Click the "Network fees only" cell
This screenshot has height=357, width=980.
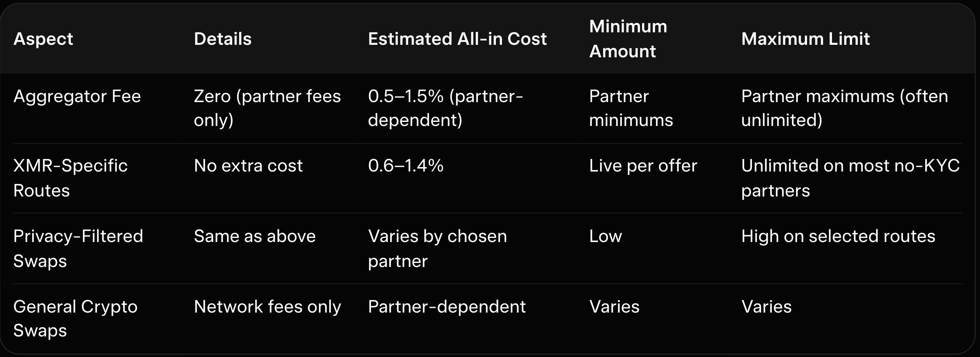click(267, 307)
